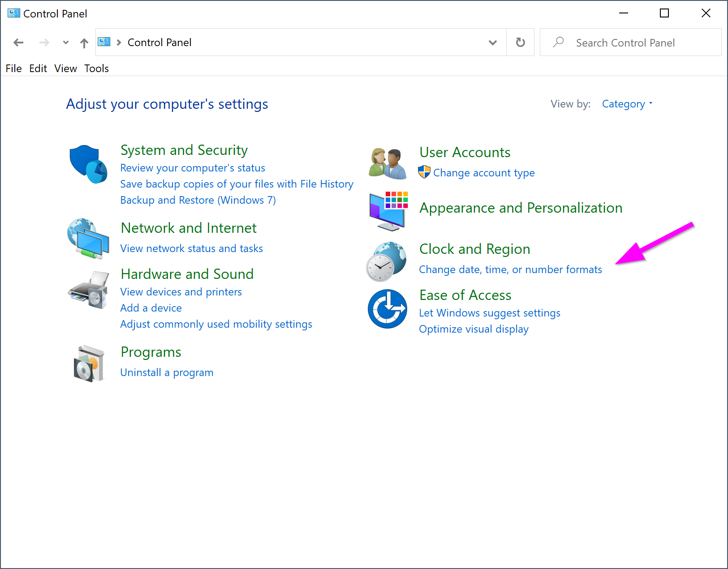The width and height of the screenshot is (728, 569).
Task: Open the Network and Internet globe icon
Action: click(x=88, y=238)
